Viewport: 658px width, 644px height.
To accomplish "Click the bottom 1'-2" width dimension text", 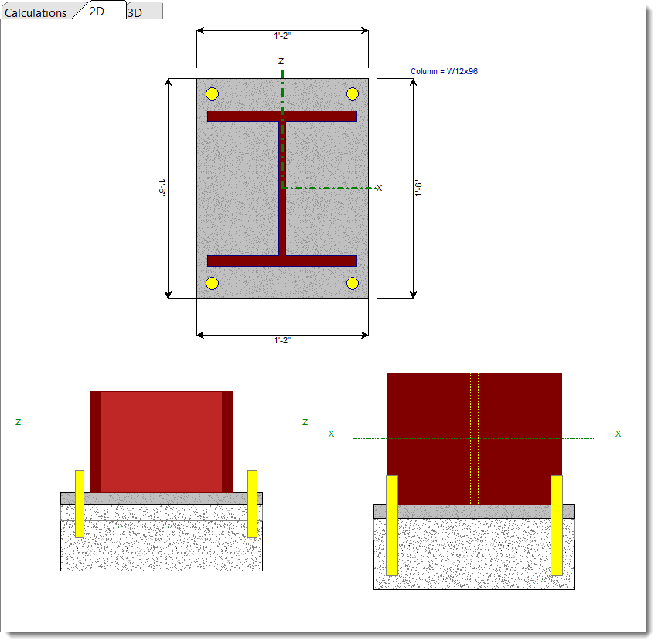I will 282,341.
